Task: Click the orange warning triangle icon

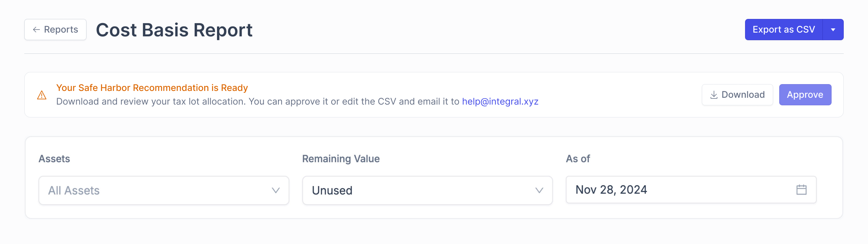Action: pos(42,95)
